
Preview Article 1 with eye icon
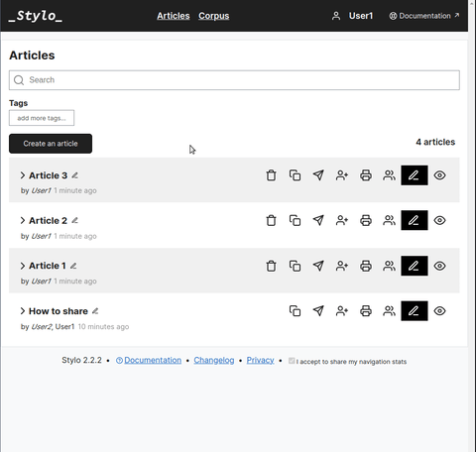click(x=439, y=266)
